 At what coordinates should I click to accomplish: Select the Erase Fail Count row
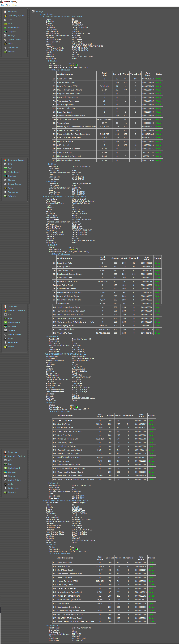pyautogui.click(x=107, y=112)
